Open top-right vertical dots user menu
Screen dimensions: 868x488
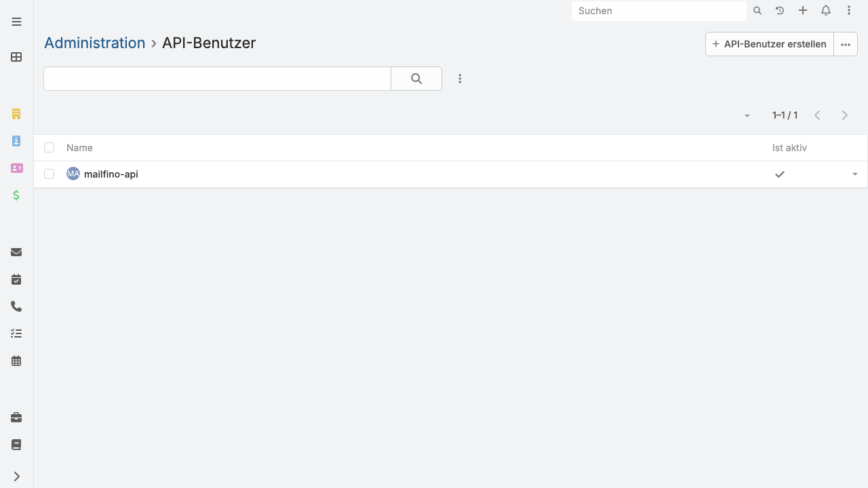coord(849,11)
